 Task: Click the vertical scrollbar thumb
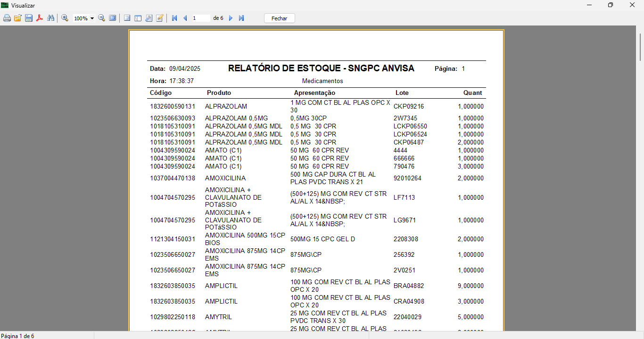641,46
